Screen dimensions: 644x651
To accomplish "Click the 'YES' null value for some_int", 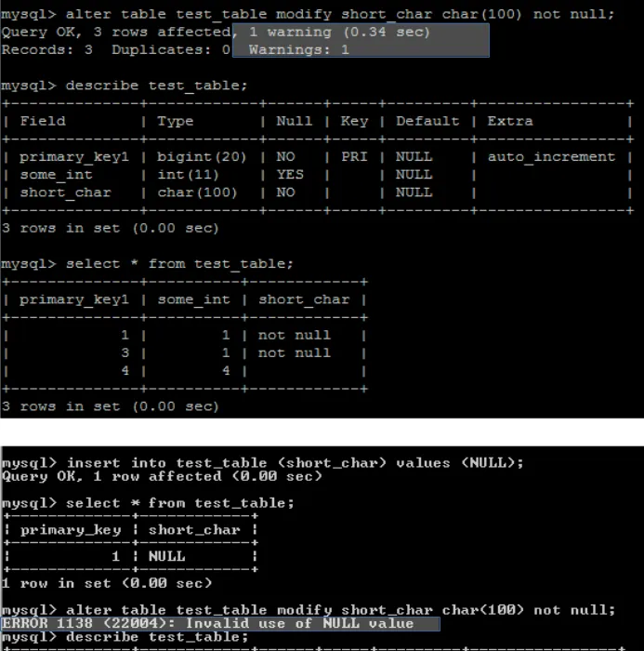I will 290,175.
